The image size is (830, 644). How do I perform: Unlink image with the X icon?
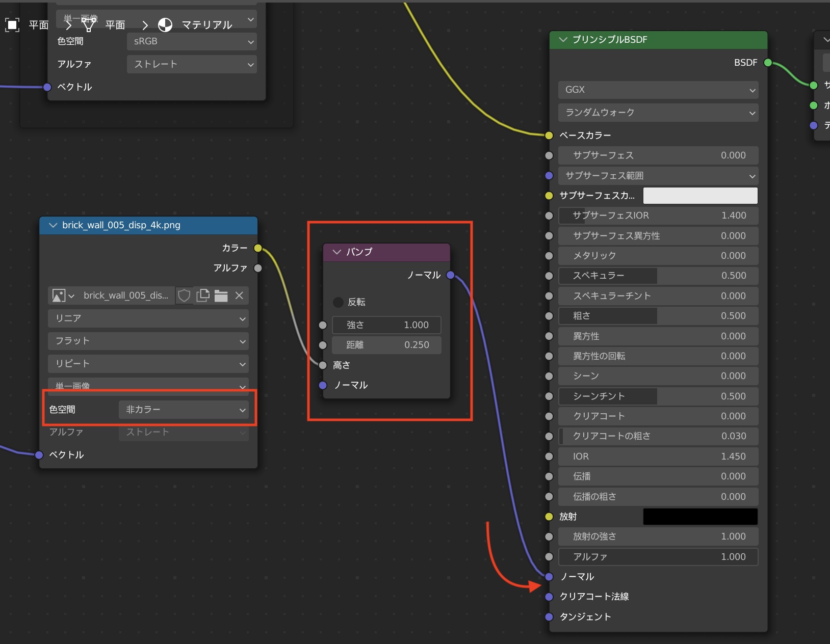239,296
